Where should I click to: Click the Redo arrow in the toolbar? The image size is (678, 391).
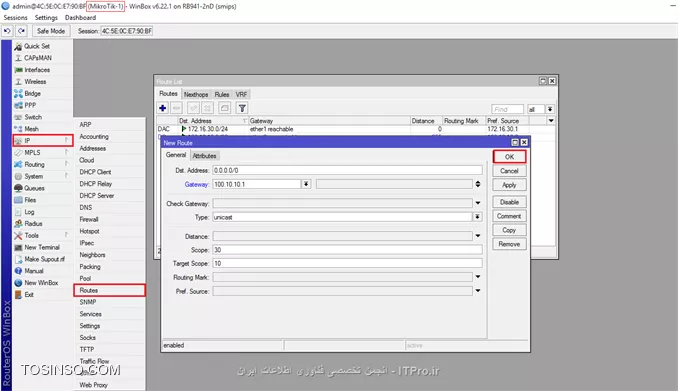coord(21,31)
